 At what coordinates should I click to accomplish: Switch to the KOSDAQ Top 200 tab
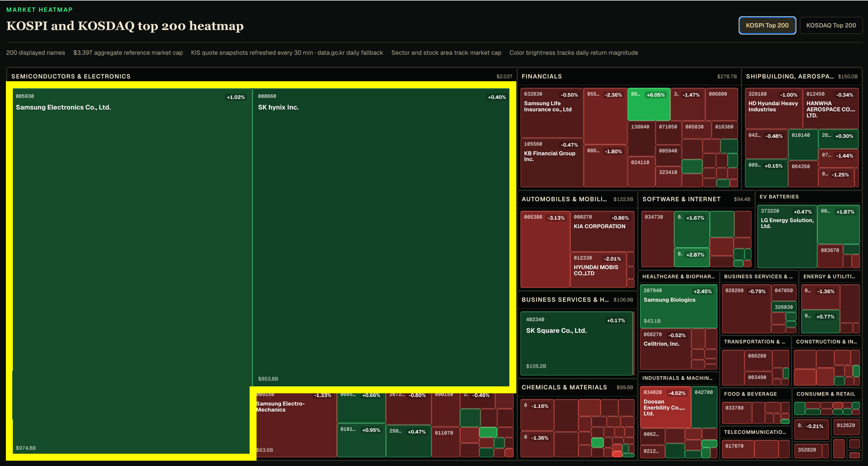click(831, 25)
